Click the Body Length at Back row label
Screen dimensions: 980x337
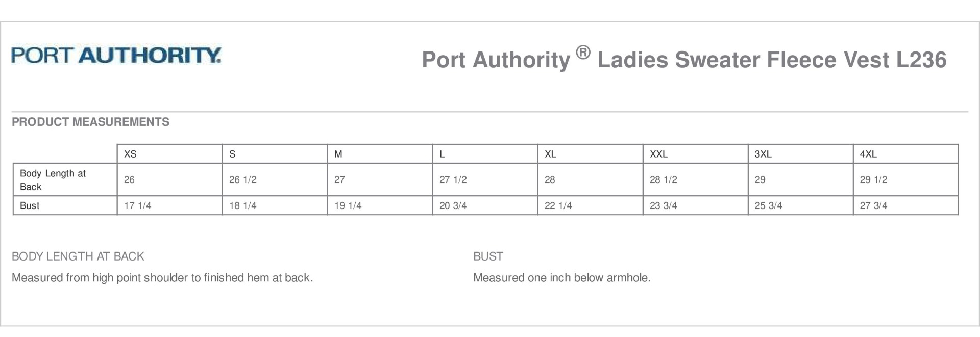pyautogui.click(x=53, y=180)
